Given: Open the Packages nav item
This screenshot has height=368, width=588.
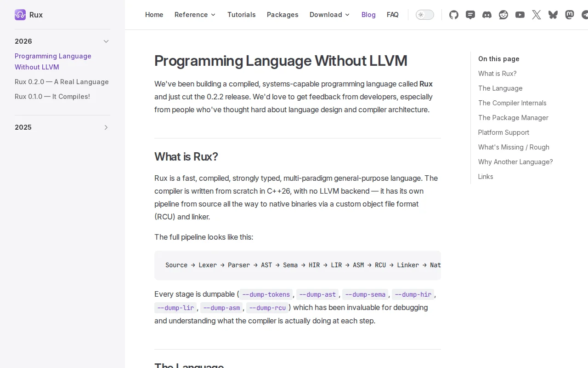Looking at the screenshot, I should pyautogui.click(x=283, y=15).
